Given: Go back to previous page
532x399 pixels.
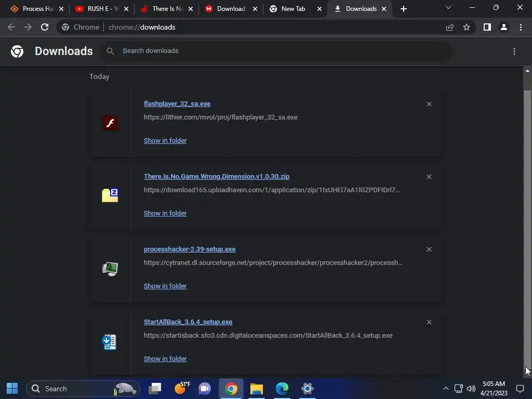Looking at the screenshot, I should pos(11,27).
